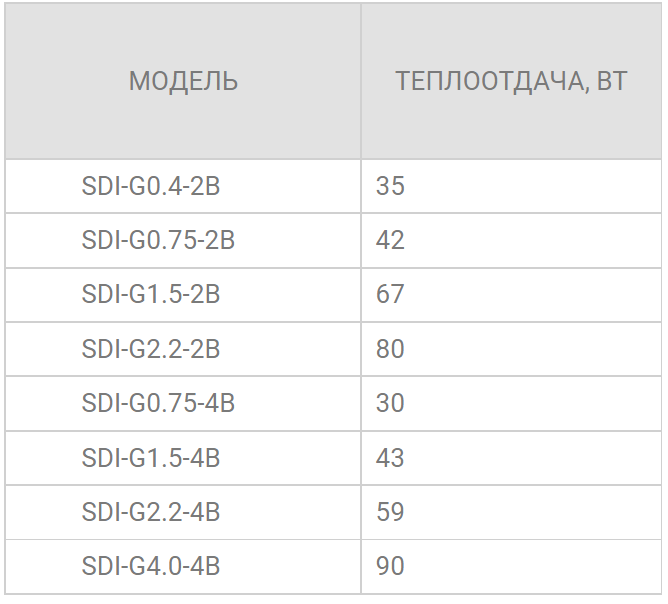Click heat value 30 cell
This screenshot has height=604, width=668.
(390, 403)
